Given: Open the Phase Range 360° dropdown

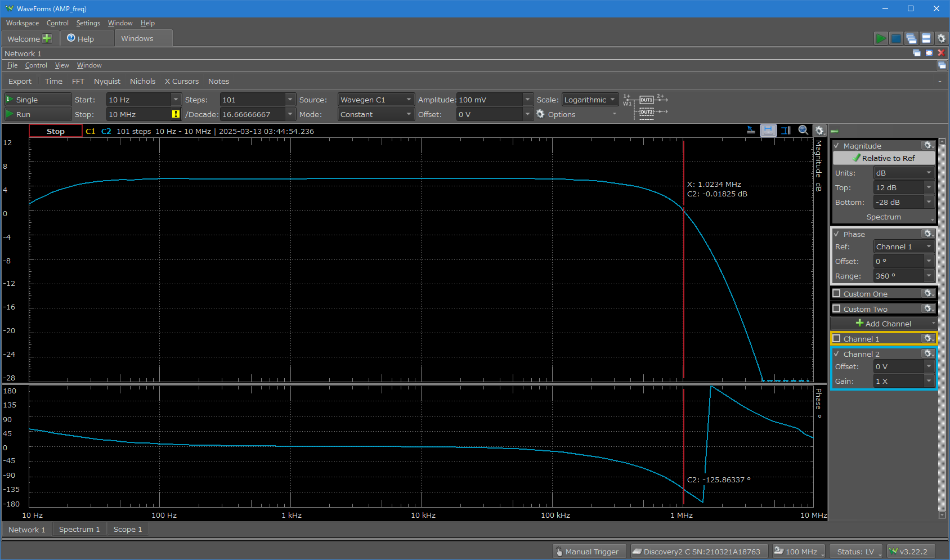Looking at the screenshot, I should pyautogui.click(x=929, y=276).
